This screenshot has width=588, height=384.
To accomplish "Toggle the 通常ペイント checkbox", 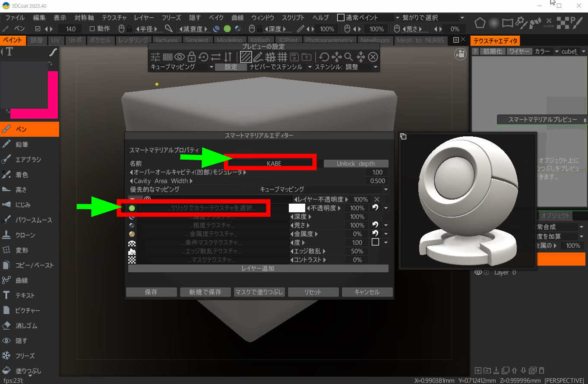I will [x=341, y=18].
